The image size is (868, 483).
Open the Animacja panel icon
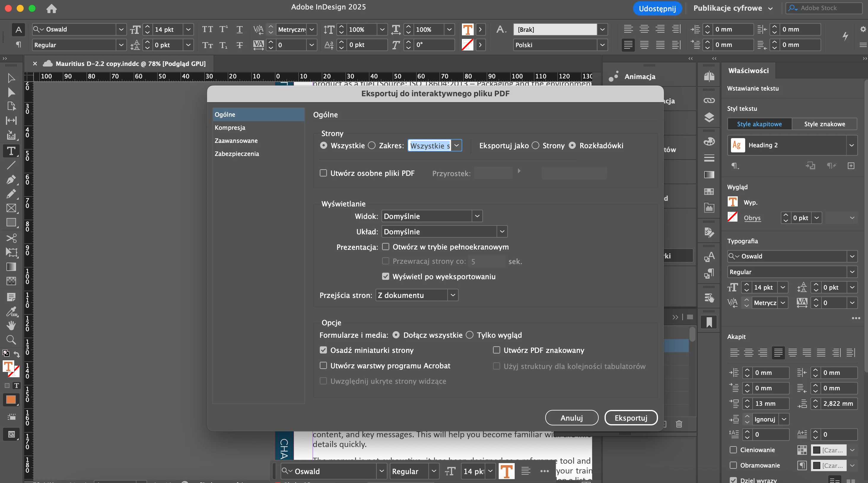613,77
